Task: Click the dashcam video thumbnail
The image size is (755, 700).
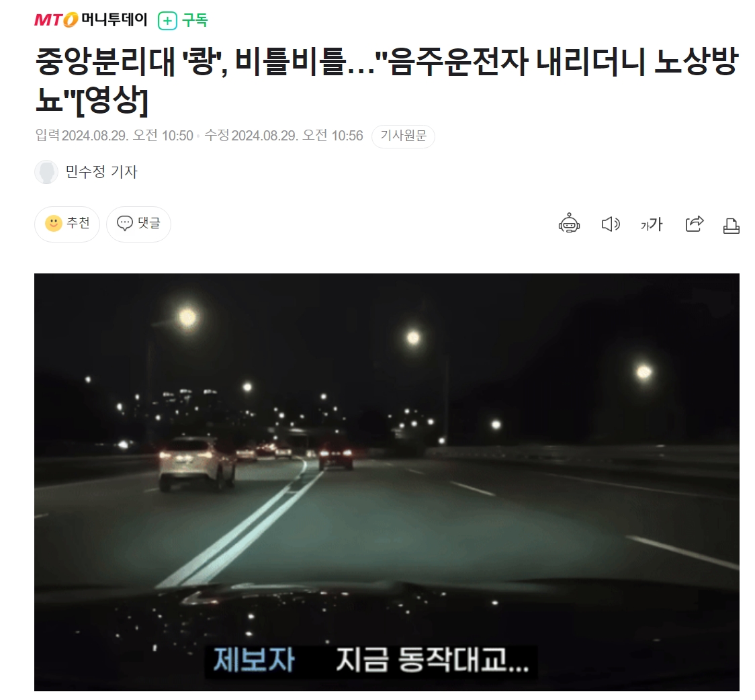Action: 387,482
